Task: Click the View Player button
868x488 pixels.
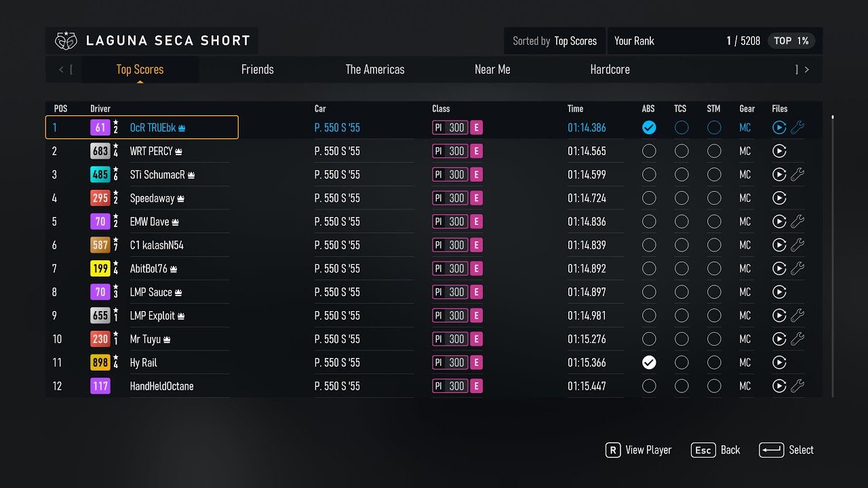Action: (x=639, y=450)
